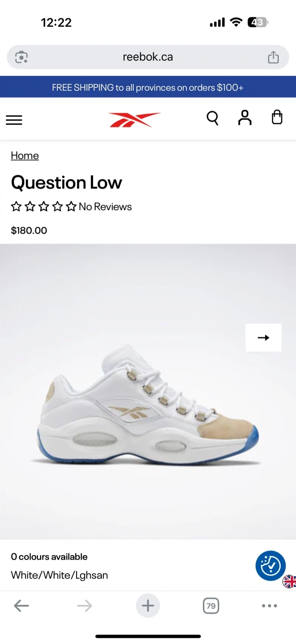This screenshot has width=296, height=644.
Task: Open the 79 tabs switcher
Action: coord(211,606)
